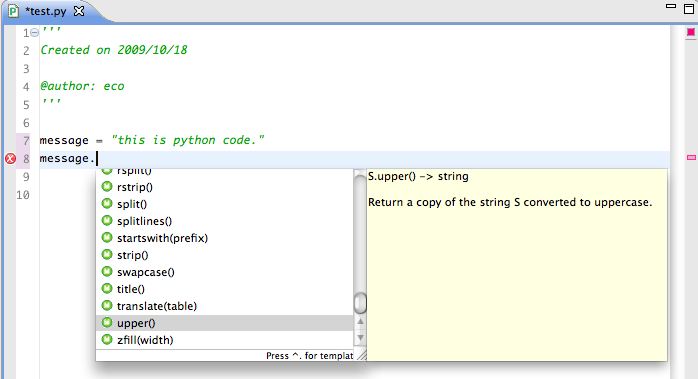Place cursor after 'message.' on line 8
Viewport: 698px width, 379px height.
97,158
